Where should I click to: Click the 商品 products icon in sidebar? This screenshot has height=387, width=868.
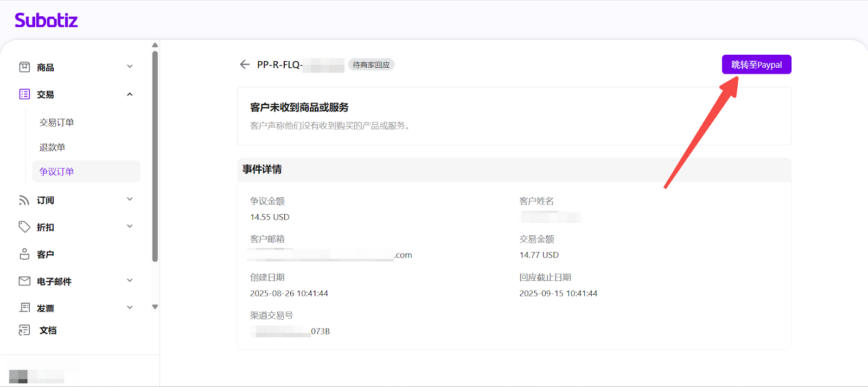click(x=24, y=67)
